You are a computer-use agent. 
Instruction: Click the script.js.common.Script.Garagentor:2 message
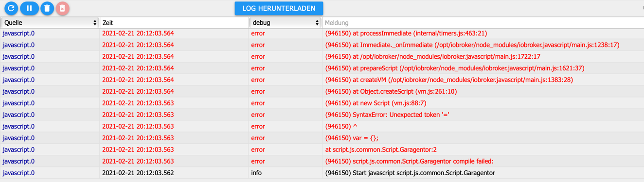click(x=381, y=150)
